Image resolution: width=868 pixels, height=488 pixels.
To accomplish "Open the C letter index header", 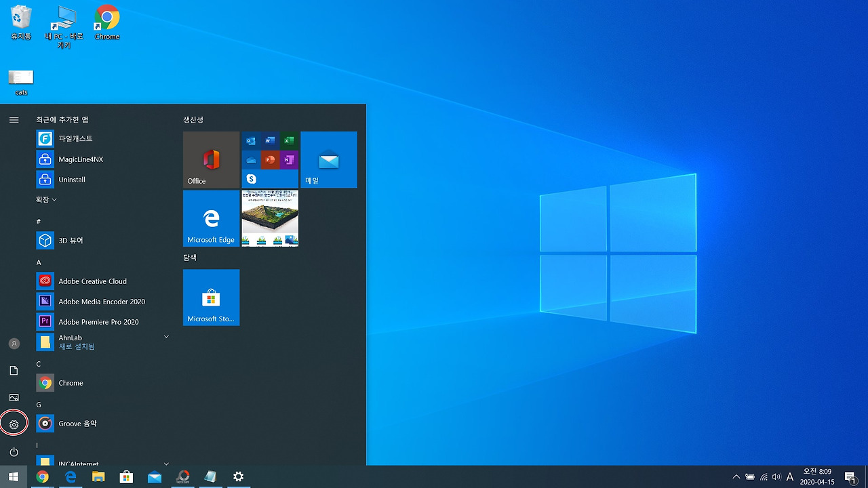I will point(39,364).
